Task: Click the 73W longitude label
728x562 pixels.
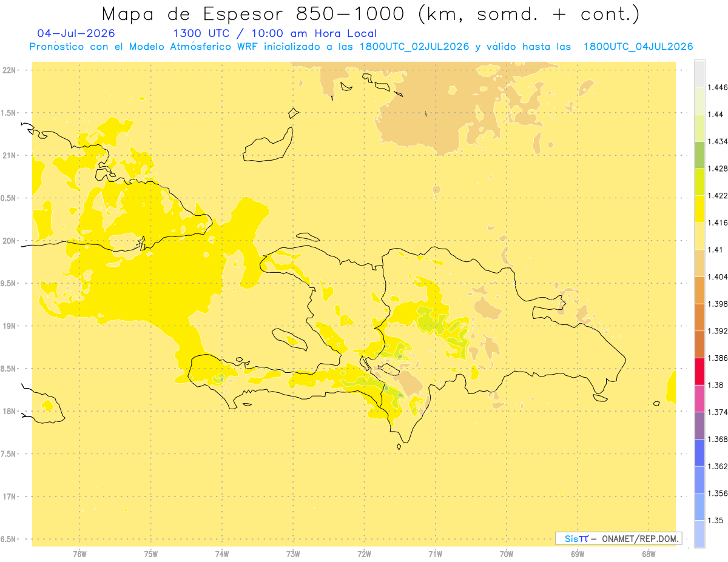Action: point(293,554)
